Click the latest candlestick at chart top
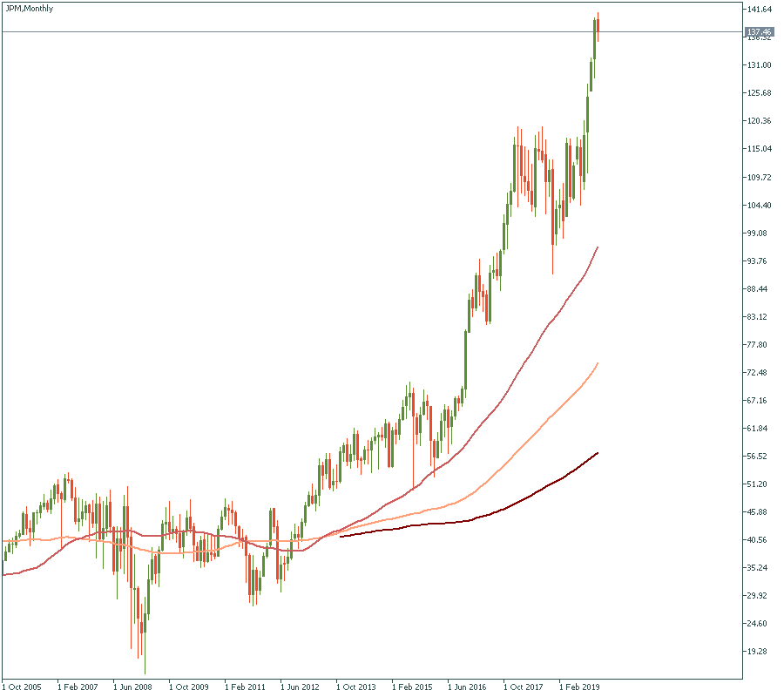This screenshot has height=697, width=784. [x=598, y=24]
